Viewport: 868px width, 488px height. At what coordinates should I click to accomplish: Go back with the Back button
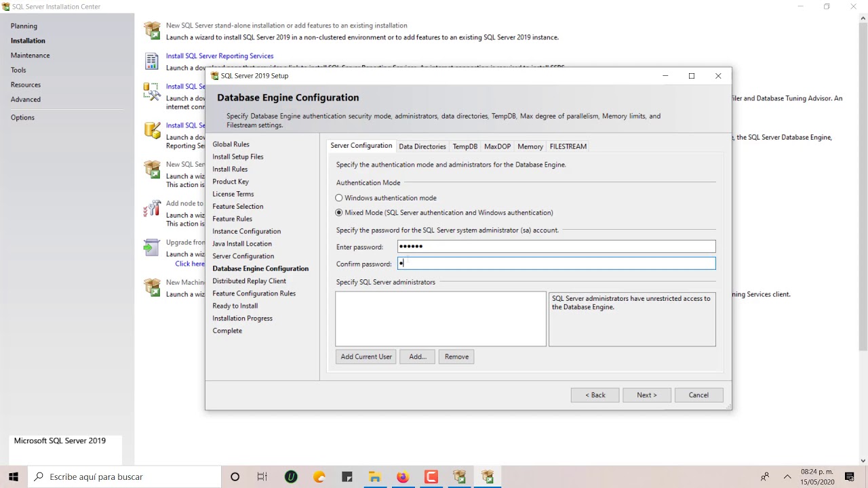tap(595, 395)
